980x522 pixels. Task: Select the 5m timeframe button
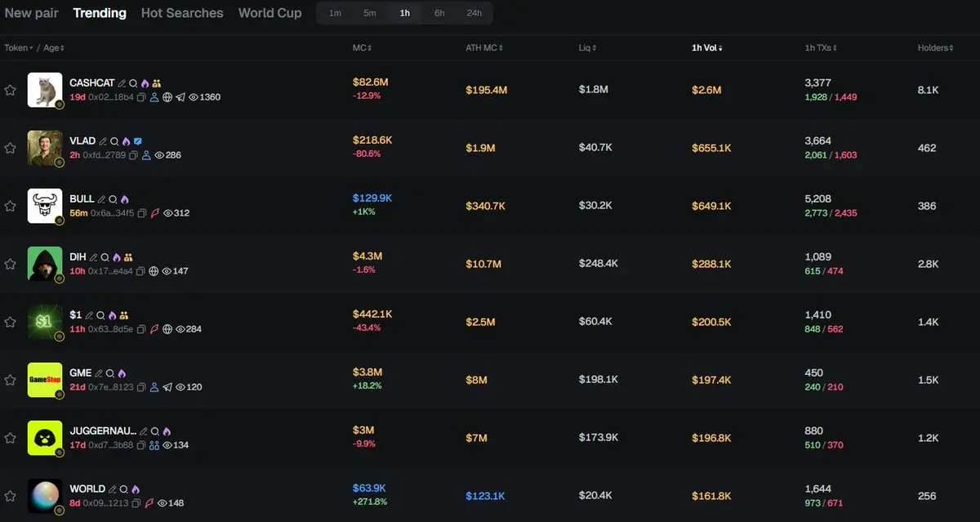tap(370, 13)
